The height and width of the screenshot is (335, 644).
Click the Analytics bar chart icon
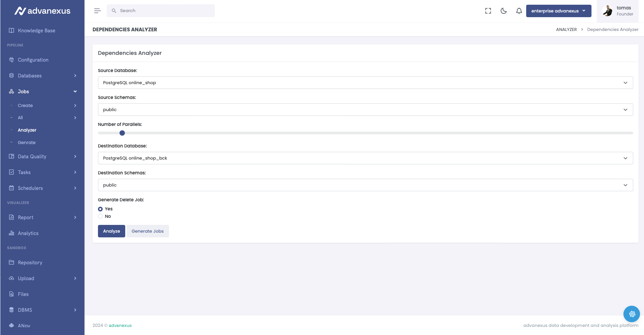click(x=11, y=233)
